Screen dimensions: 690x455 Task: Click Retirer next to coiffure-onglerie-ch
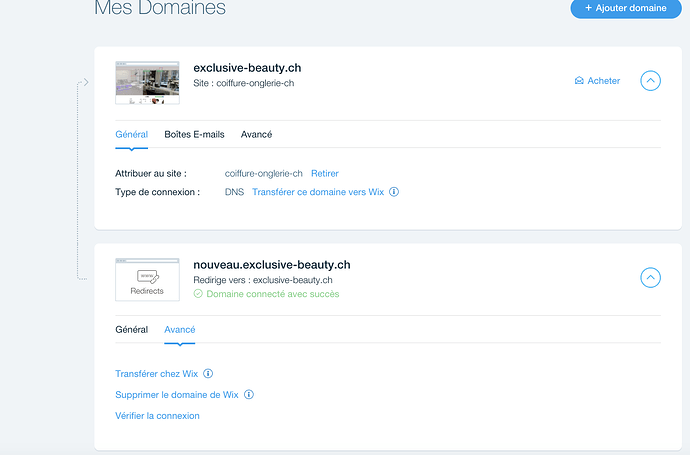click(x=325, y=174)
